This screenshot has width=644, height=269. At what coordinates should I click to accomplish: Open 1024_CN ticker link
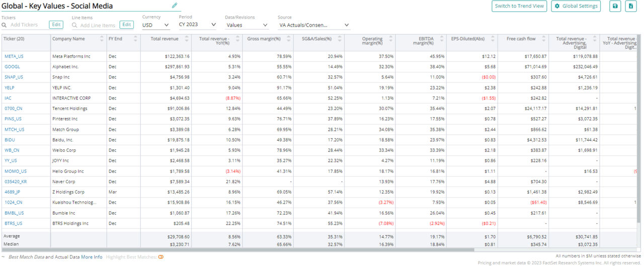point(13,202)
